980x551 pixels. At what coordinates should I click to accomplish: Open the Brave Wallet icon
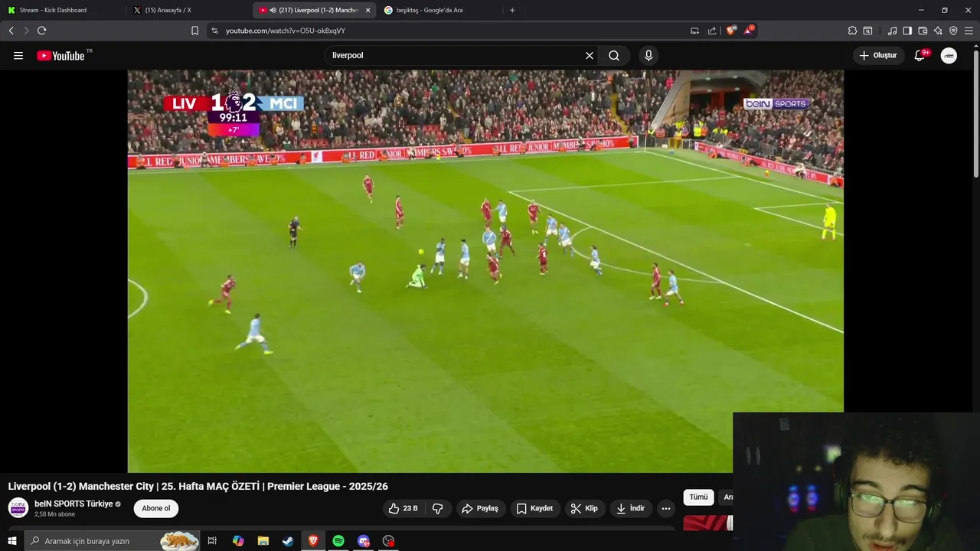[923, 31]
